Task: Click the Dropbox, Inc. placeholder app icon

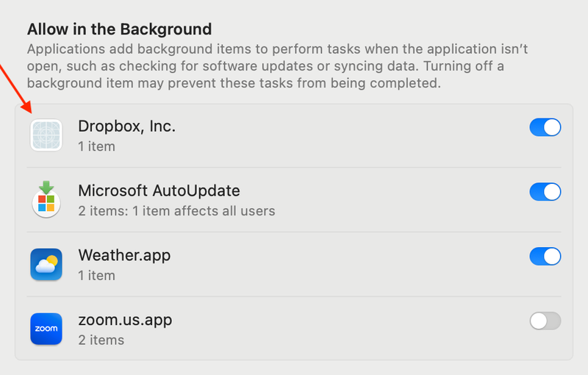Action: (46, 135)
